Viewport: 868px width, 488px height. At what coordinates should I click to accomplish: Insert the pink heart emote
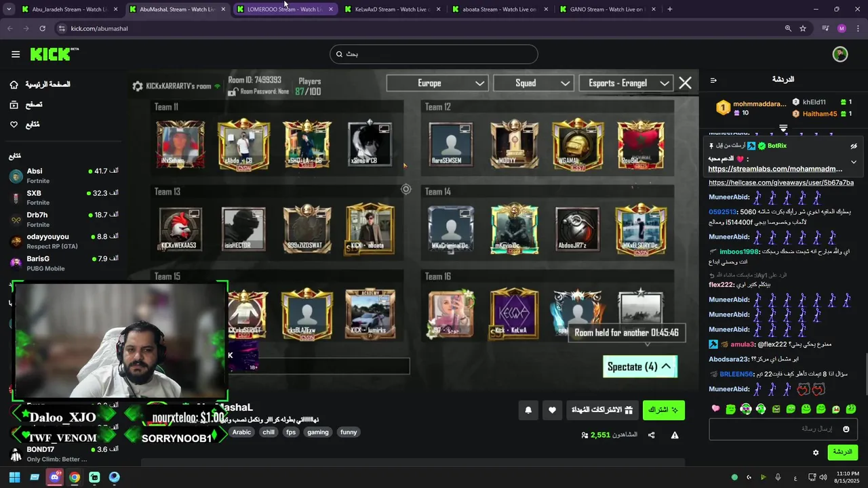pyautogui.click(x=715, y=409)
